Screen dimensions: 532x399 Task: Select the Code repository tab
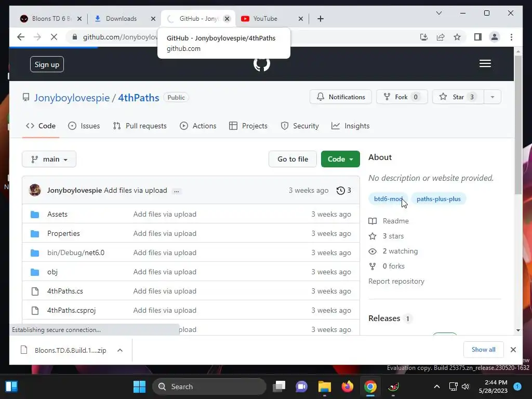click(41, 126)
